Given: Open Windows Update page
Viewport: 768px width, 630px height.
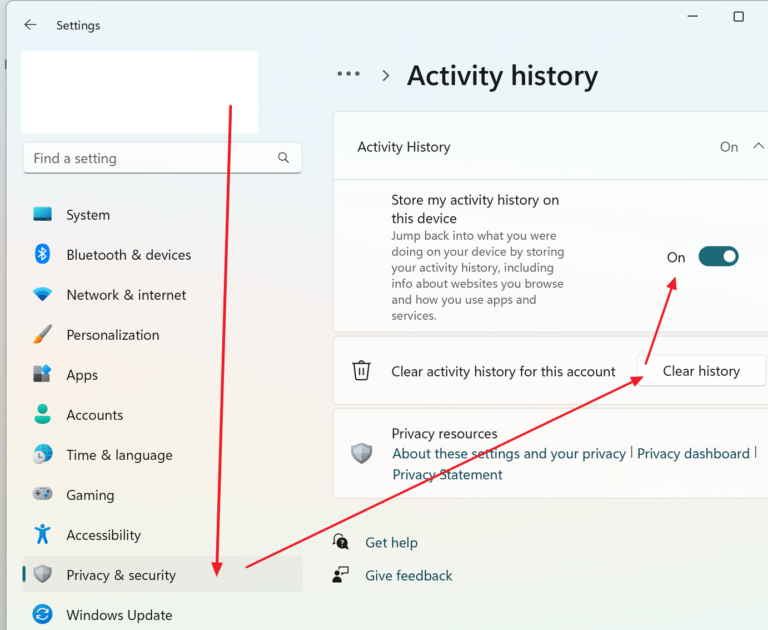Looking at the screenshot, I should (x=162, y=615).
